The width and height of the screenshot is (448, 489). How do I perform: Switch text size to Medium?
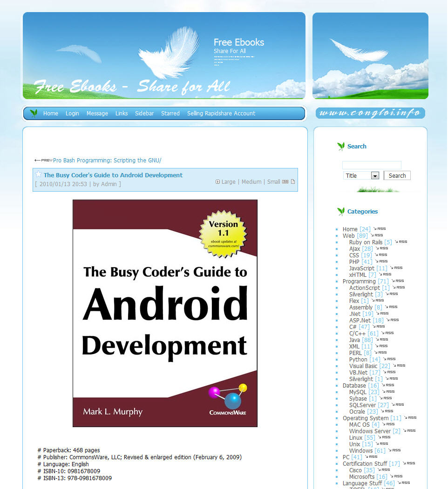pyautogui.click(x=251, y=182)
